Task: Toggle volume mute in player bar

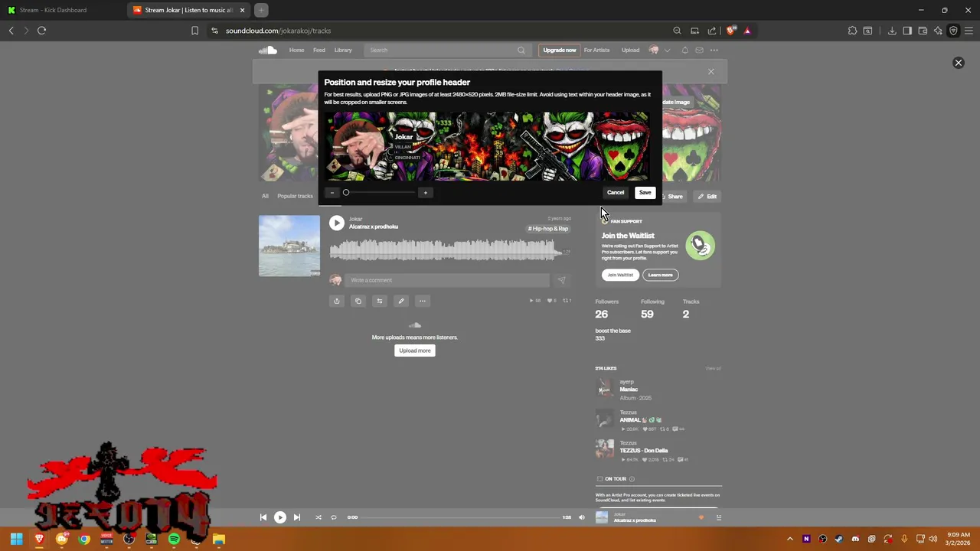Action: (582, 517)
